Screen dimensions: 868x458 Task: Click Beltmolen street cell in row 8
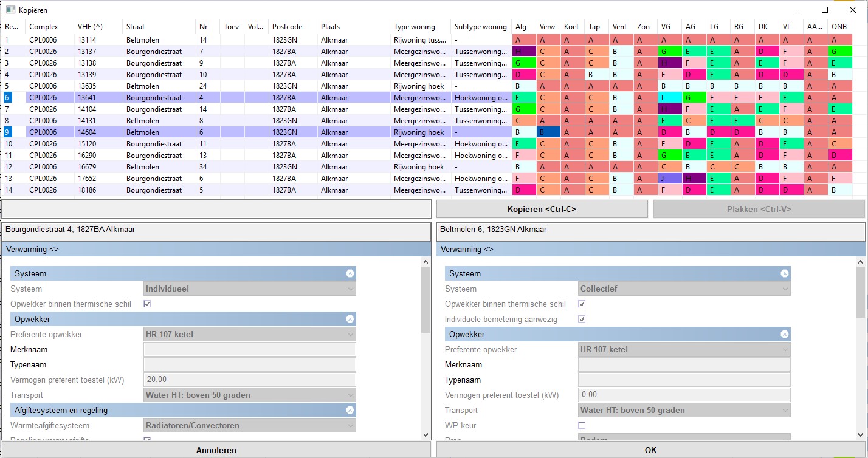coord(159,120)
